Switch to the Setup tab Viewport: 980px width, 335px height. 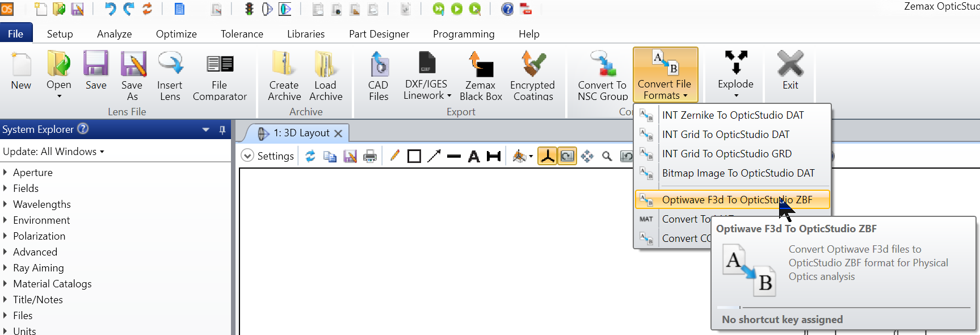click(60, 34)
